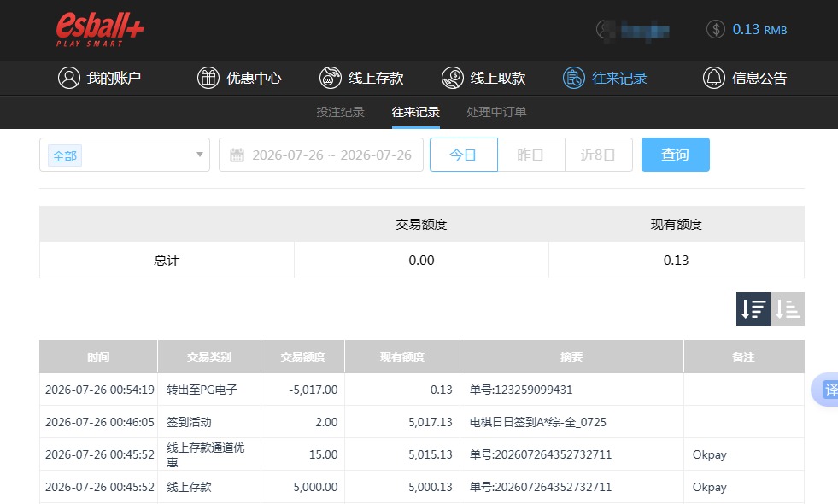This screenshot has width=838, height=504.
Task: Expand the category dropdown arrow
Action: click(x=199, y=155)
